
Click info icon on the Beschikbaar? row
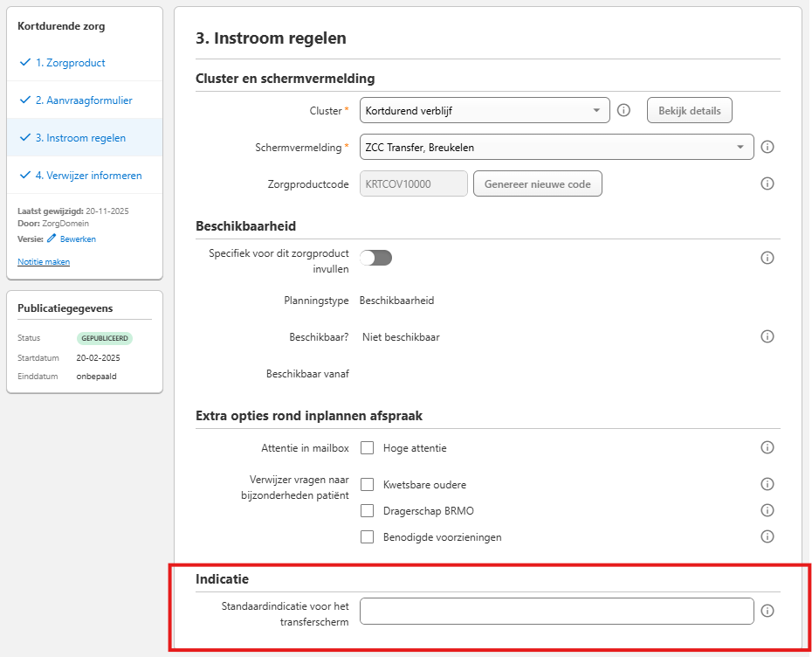click(767, 336)
